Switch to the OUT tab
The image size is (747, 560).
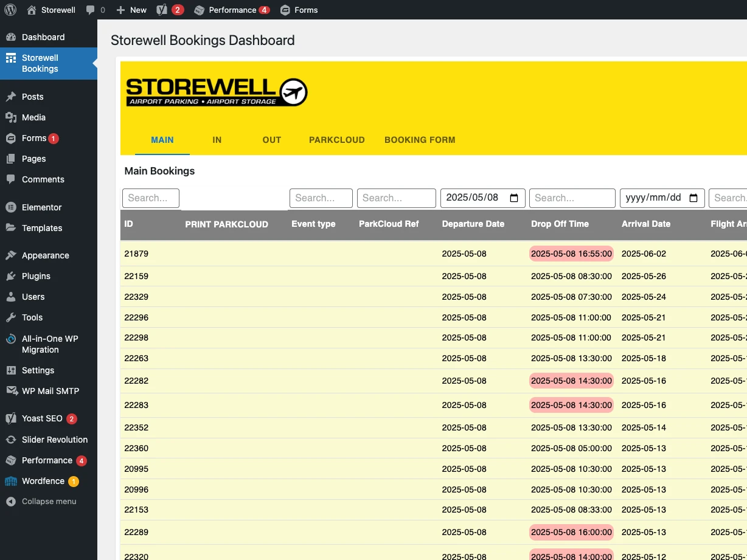tap(272, 140)
